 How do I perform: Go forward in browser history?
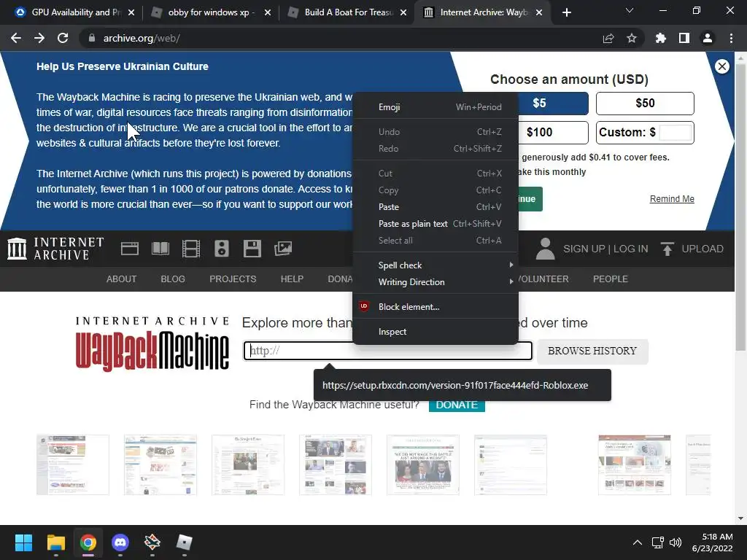pos(39,38)
